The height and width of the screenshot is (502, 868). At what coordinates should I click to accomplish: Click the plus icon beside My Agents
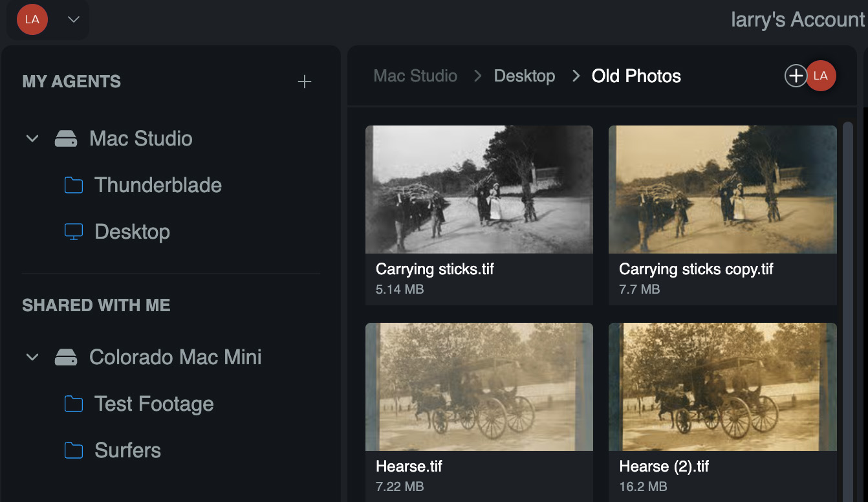pos(304,82)
